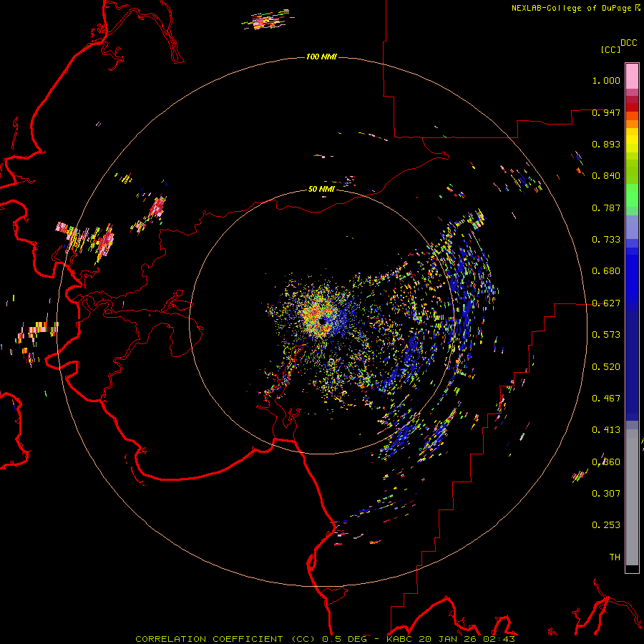Viewport: 644px width, 644px height.
Task: Click the 0.360 scale value
Action: coord(606,462)
